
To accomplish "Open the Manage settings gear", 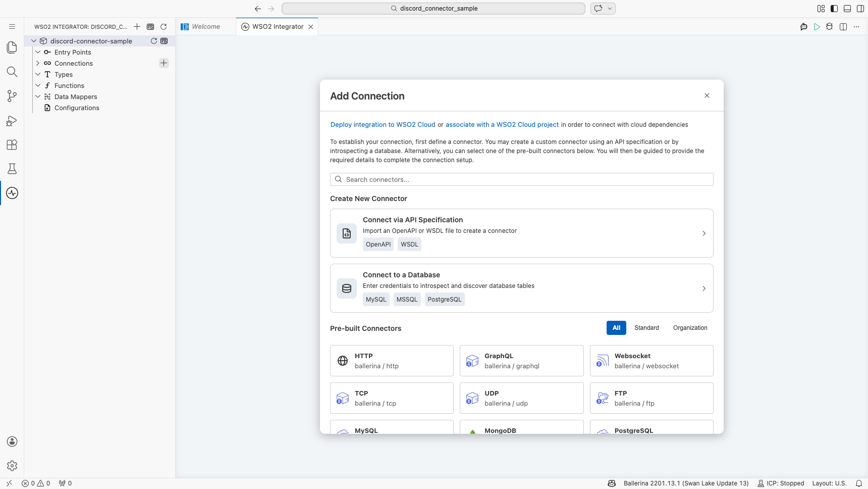I will [12, 466].
